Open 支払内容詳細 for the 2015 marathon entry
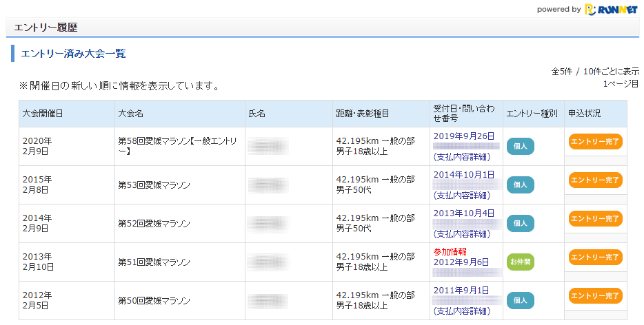The height and width of the screenshot is (325, 644). click(462, 196)
